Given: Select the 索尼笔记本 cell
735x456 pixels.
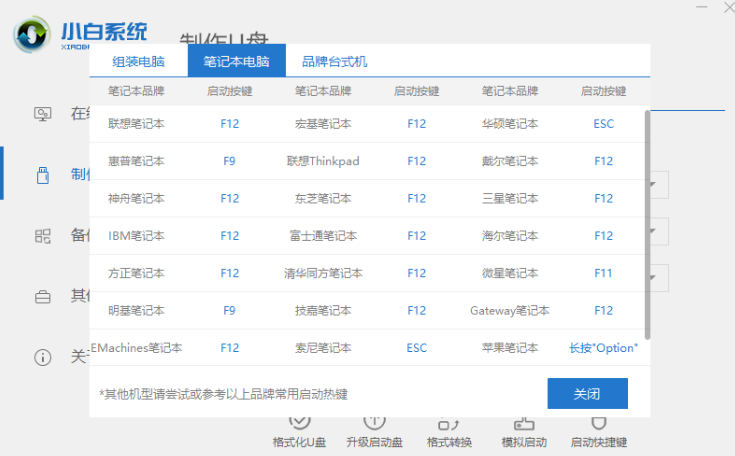Looking at the screenshot, I should click(x=323, y=348).
